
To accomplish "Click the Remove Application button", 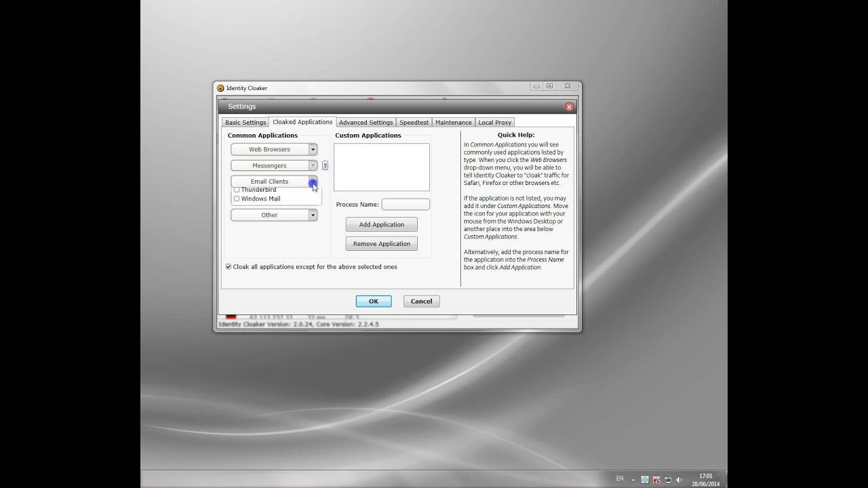I will 382,243.
